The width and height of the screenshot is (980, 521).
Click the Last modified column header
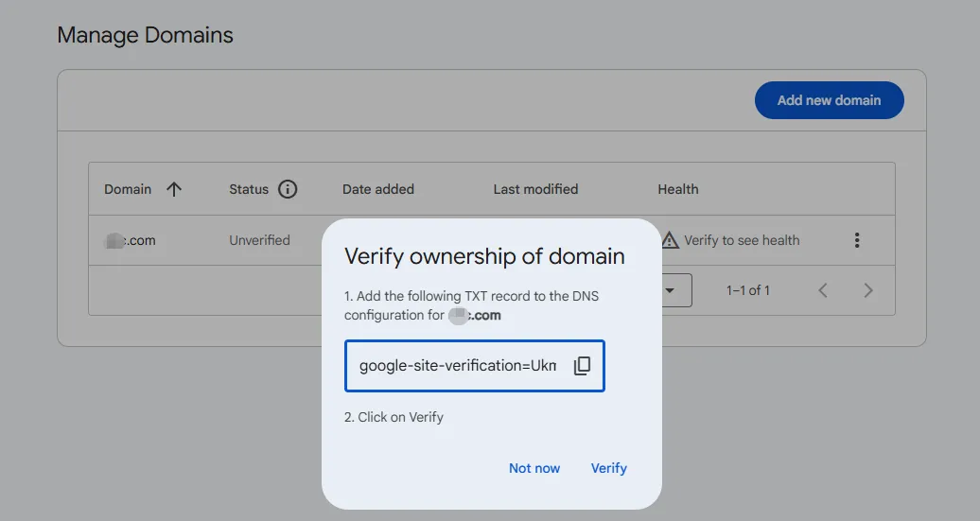pyautogui.click(x=535, y=189)
